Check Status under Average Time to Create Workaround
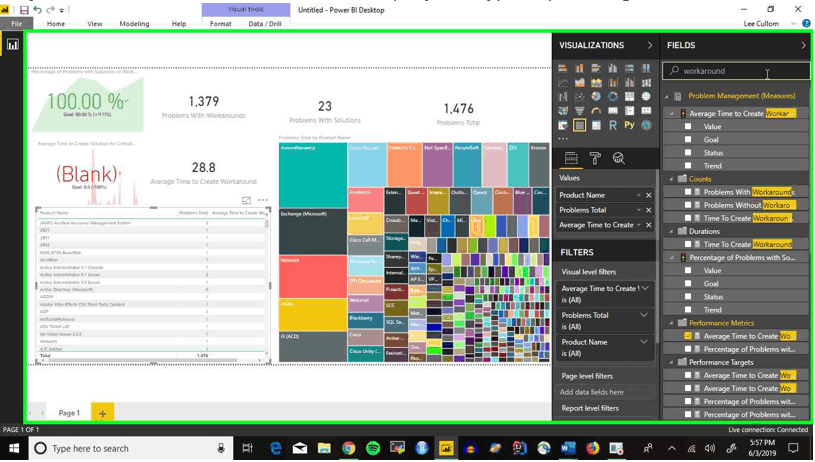The width and height of the screenshot is (815, 462). pos(688,153)
